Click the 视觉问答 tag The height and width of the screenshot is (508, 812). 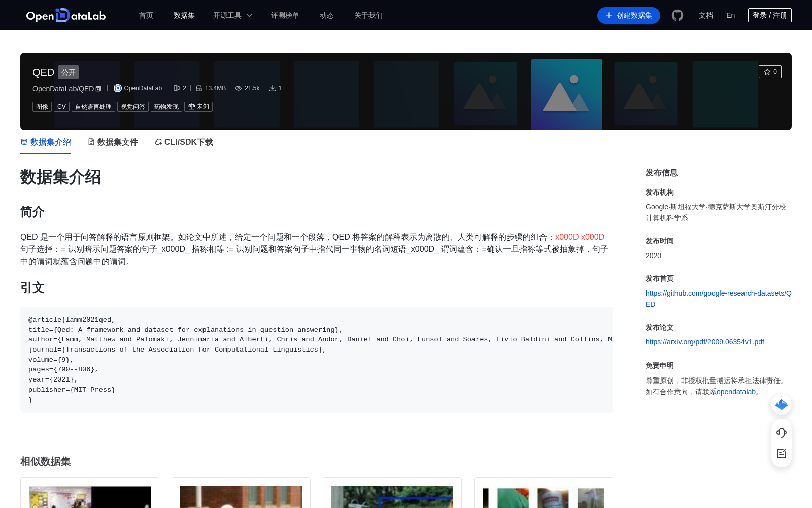(x=133, y=107)
